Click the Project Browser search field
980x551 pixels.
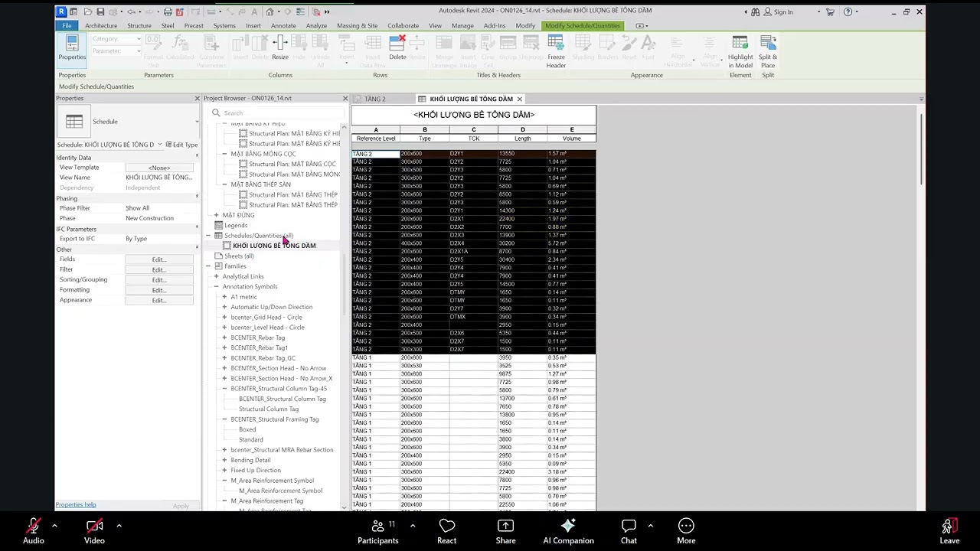276,112
